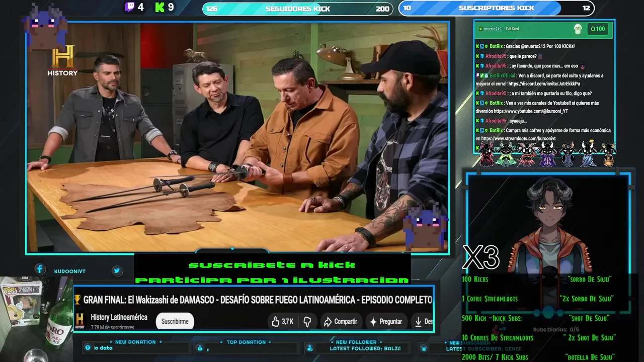
Task: Click the 100 Kicks badge in the chat banner
Action: click(x=598, y=29)
